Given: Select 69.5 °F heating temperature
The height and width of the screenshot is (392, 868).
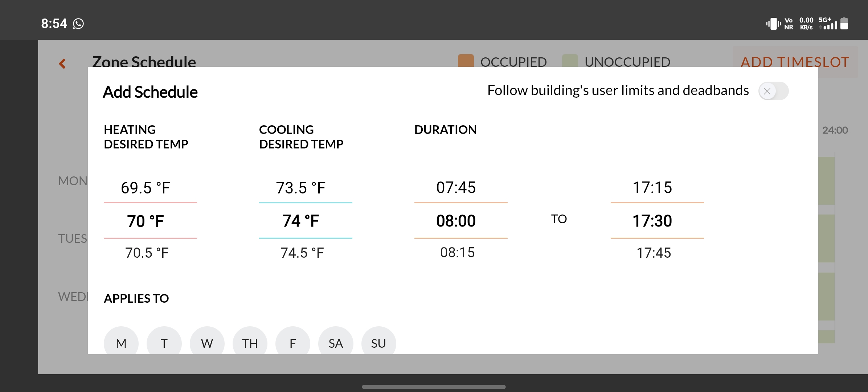Looking at the screenshot, I should (x=146, y=188).
